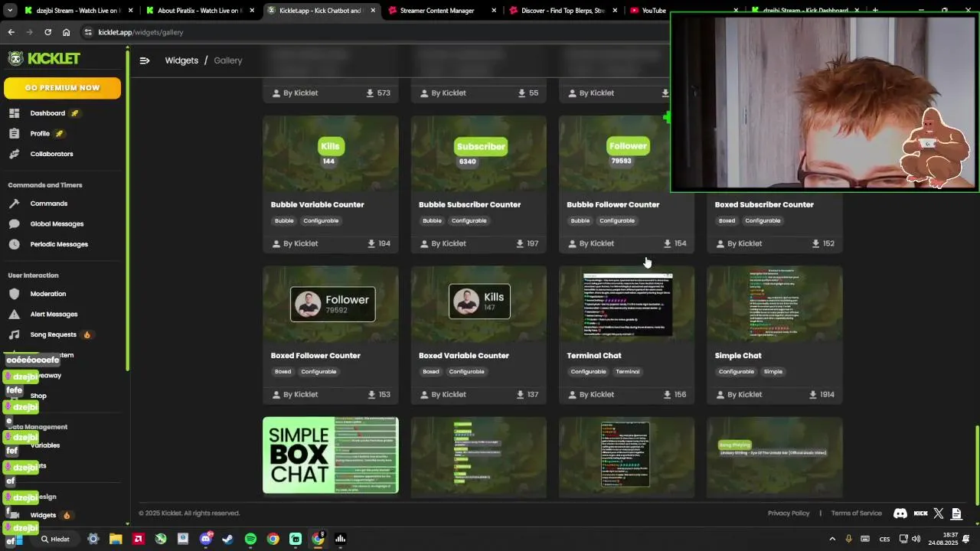Open Commands section

[48, 204]
